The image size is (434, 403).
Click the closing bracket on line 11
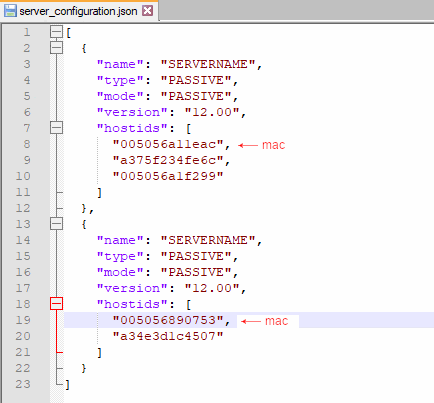pos(99,193)
